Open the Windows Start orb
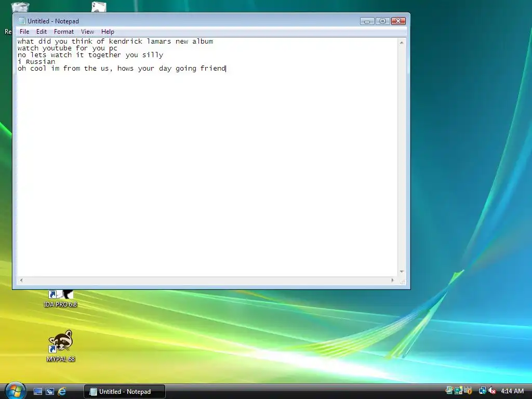The width and height of the screenshot is (532, 399). [x=15, y=390]
